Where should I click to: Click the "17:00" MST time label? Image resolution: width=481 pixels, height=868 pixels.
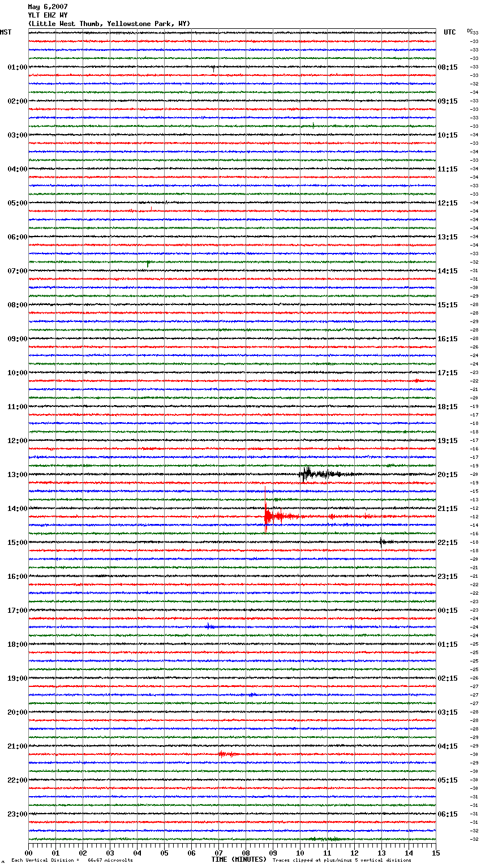18,611
